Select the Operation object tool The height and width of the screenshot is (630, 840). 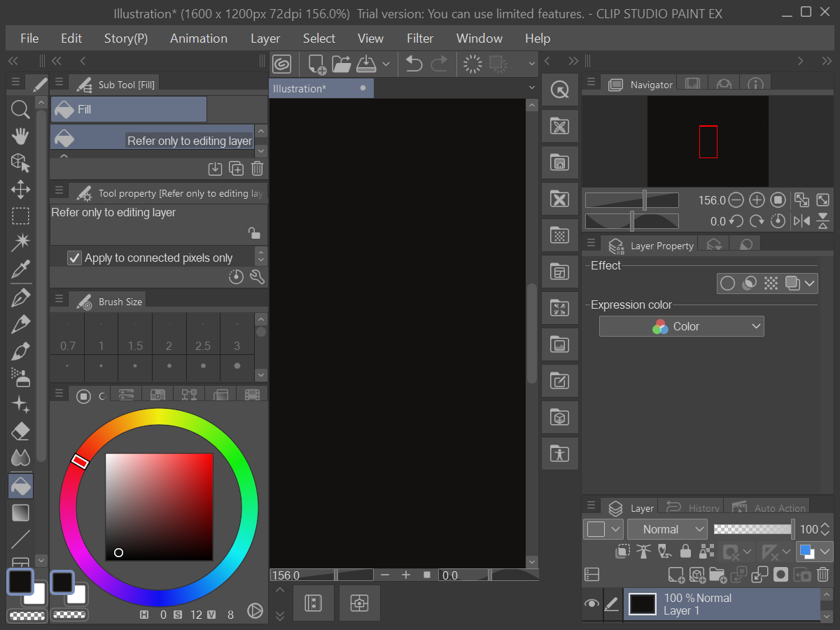(x=20, y=162)
